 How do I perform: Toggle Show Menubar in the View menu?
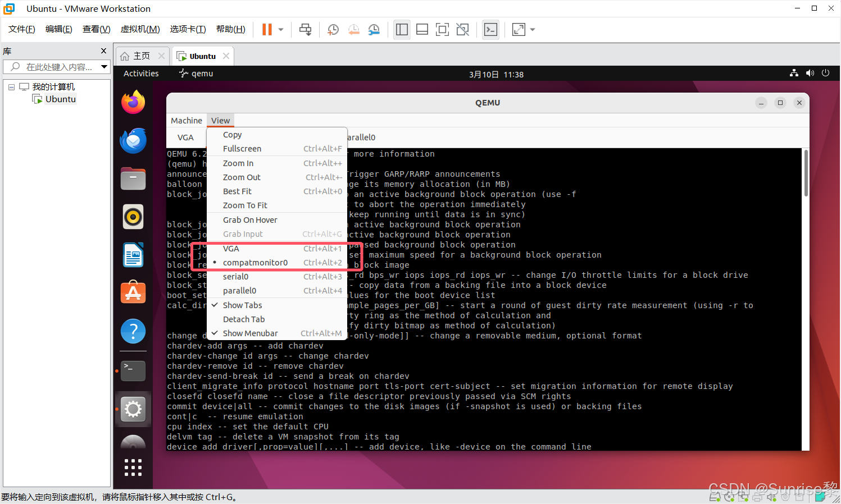click(x=278, y=333)
